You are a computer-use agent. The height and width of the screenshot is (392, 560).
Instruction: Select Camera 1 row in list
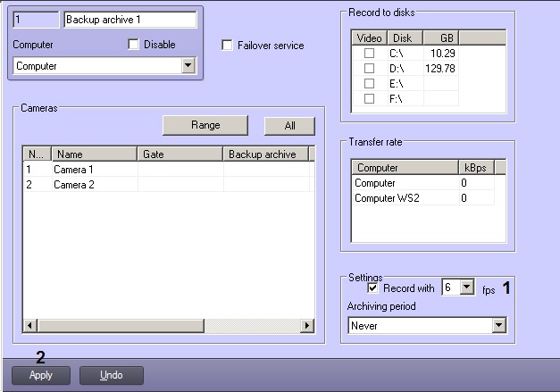[x=74, y=169]
